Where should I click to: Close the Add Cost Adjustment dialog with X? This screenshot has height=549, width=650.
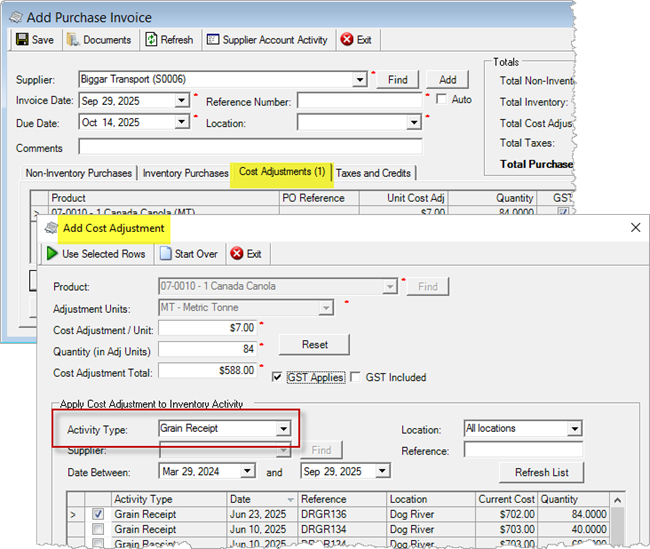click(x=635, y=227)
